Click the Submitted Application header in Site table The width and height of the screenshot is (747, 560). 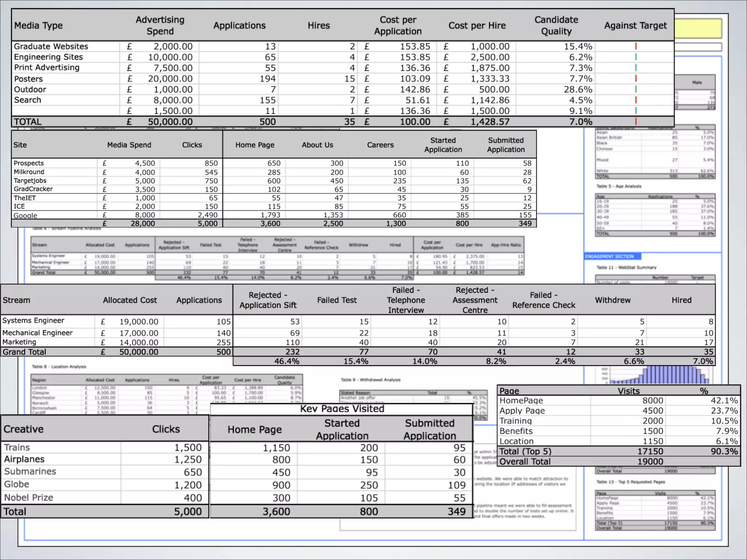point(506,145)
